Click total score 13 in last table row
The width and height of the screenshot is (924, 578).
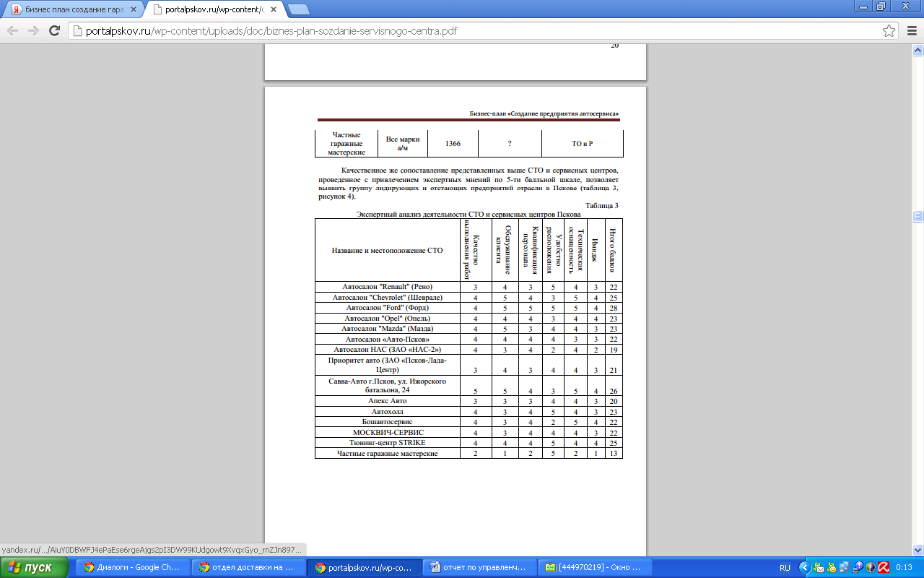pyautogui.click(x=614, y=454)
